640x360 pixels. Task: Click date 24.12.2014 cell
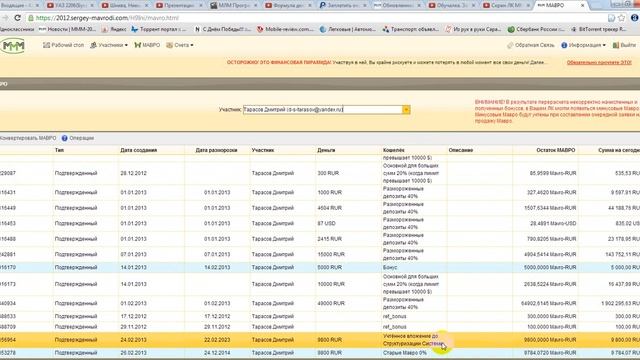pos(217,353)
